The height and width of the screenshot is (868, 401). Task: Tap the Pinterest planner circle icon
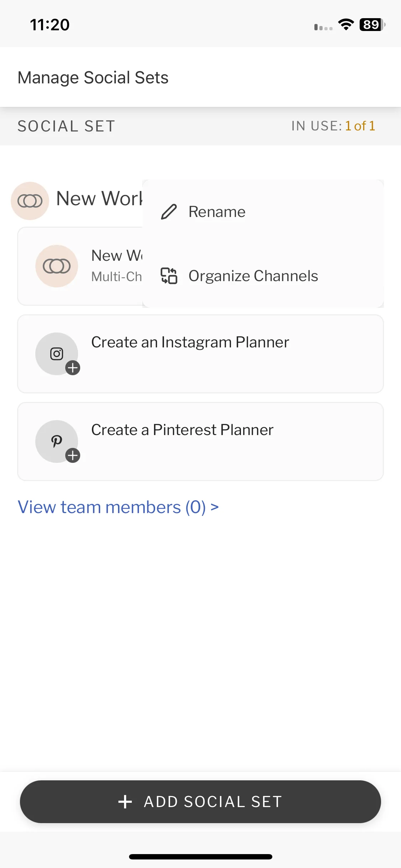point(57,441)
